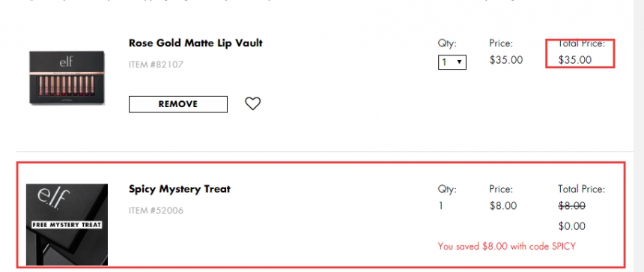This screenshot has width=644, height=272.
Task: View the Lip Vault product thumbnail
Action: click(67, 77)
